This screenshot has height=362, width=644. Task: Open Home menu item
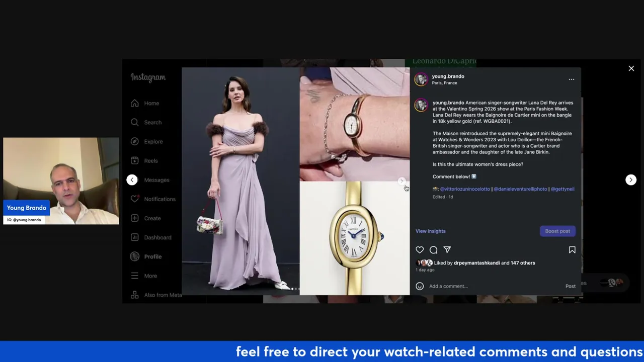point(151,103)
